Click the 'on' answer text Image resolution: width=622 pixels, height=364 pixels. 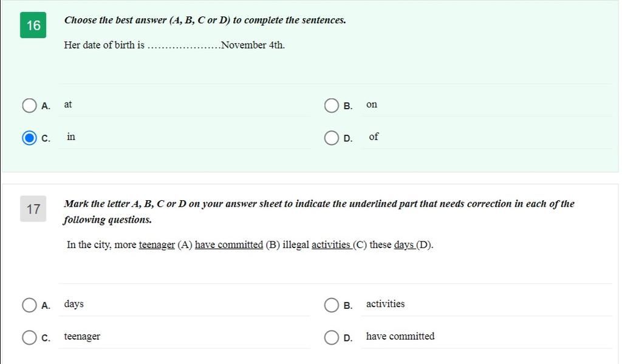point(372,104)
